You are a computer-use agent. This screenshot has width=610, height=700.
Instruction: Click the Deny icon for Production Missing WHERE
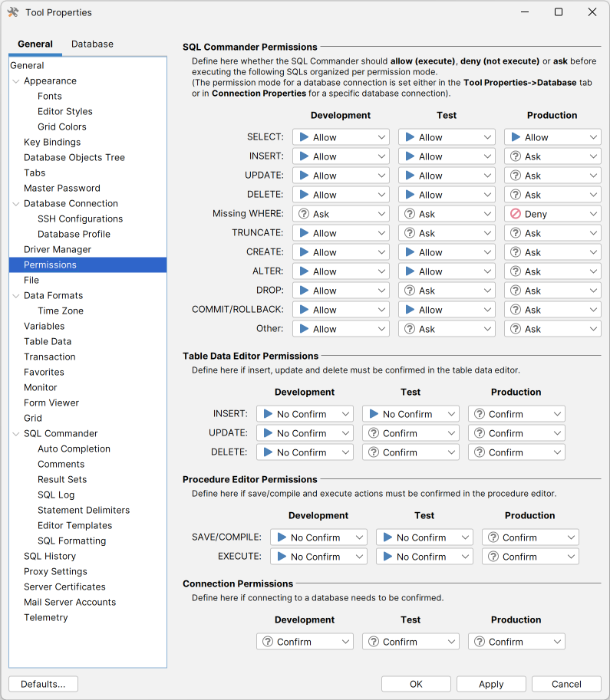(x=516, y=214)
